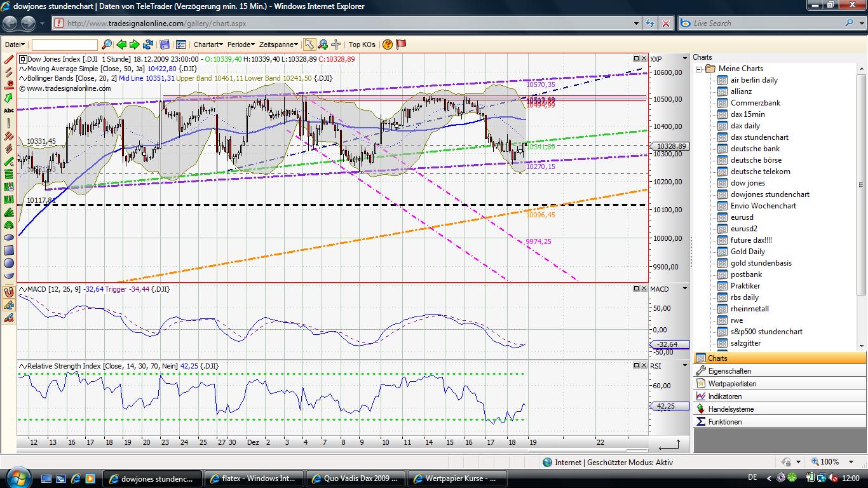This screenshot has width=868, height=488.
Task: Open the Datei menu
Action: pyautogui.click(x=14, y=44)
